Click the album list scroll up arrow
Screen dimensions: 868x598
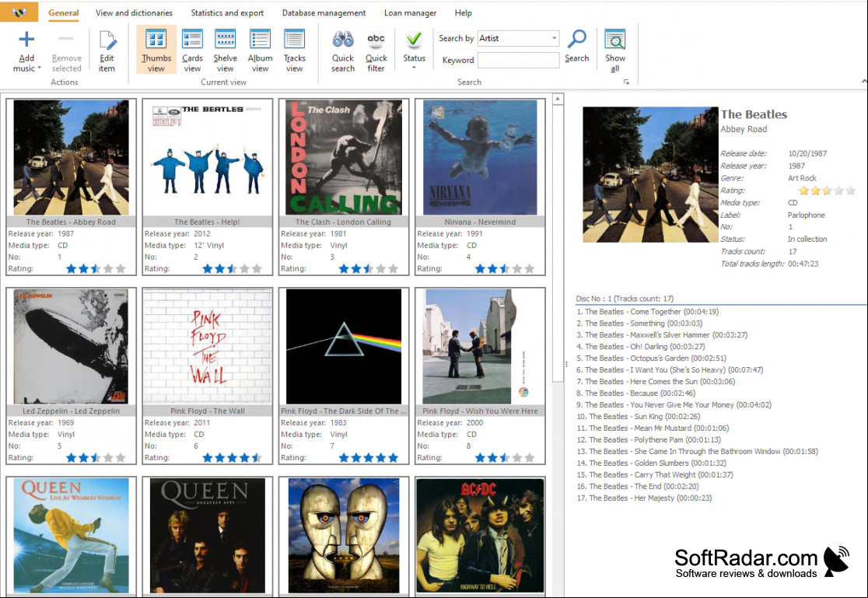[558, 99]
